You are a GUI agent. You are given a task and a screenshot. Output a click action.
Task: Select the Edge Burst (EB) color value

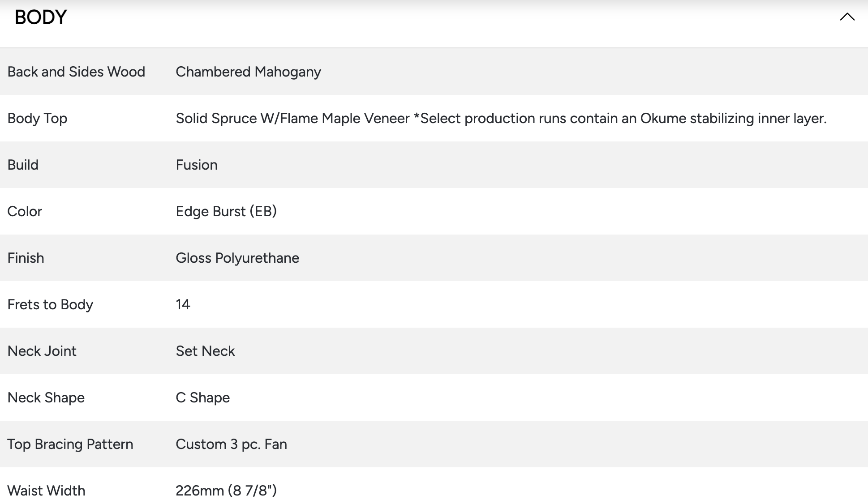pos(226,211)
